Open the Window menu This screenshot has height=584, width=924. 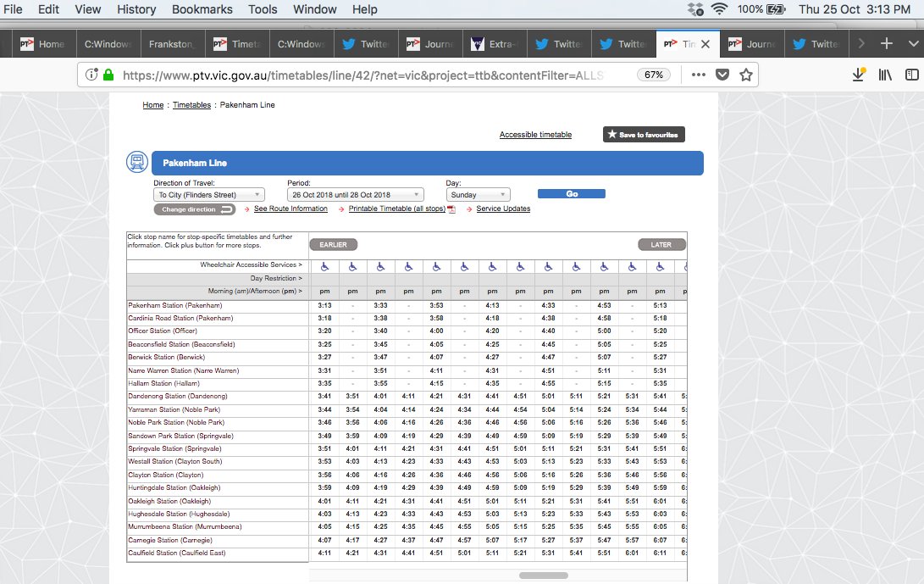coord(315,9)
